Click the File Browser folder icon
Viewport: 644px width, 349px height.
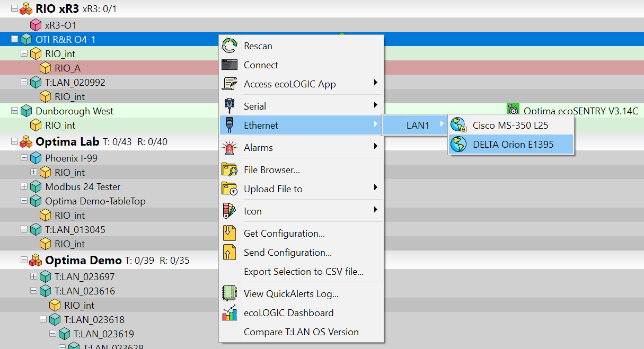coord(229,170)
